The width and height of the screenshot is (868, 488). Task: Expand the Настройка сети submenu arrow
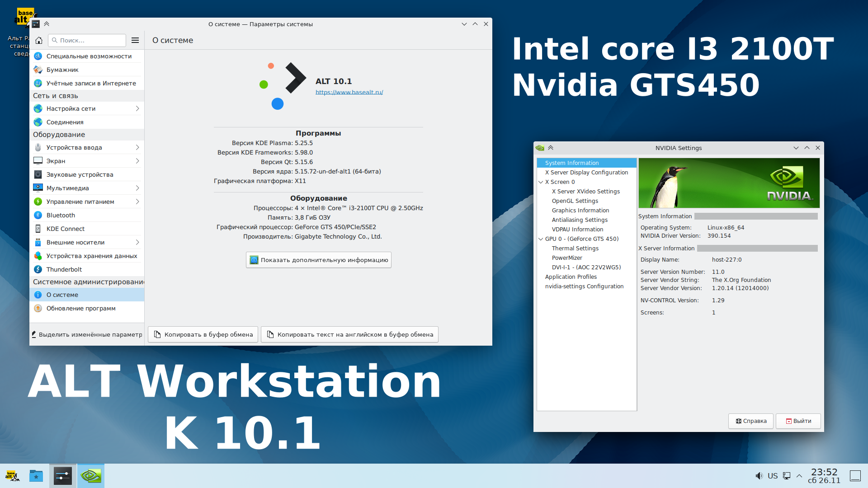point(137,108)
